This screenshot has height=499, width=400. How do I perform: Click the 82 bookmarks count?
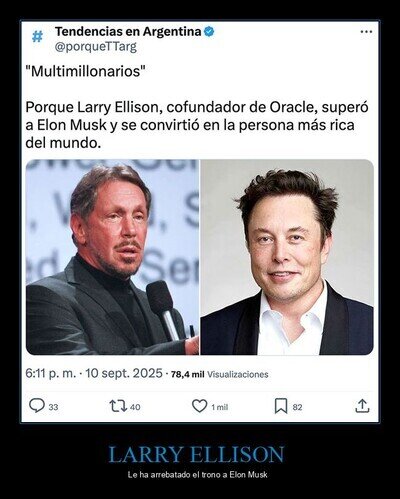pyautogui.click(x=297, y=407)
